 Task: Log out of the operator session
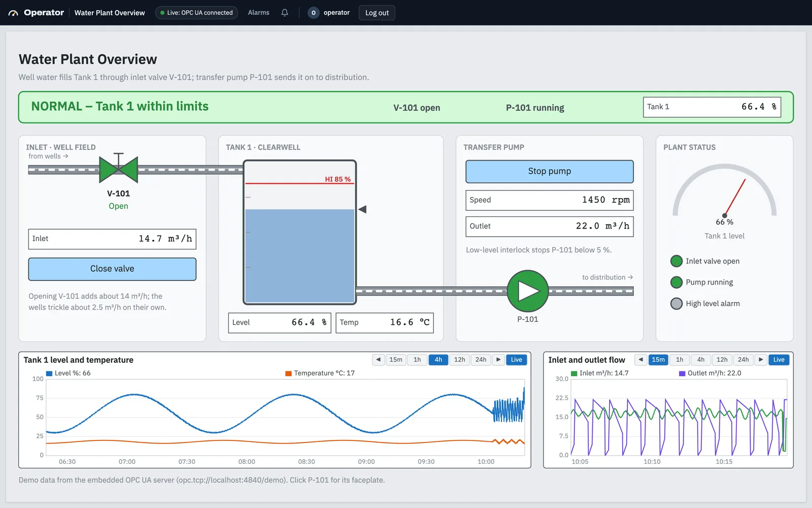(x=377, y=13)
